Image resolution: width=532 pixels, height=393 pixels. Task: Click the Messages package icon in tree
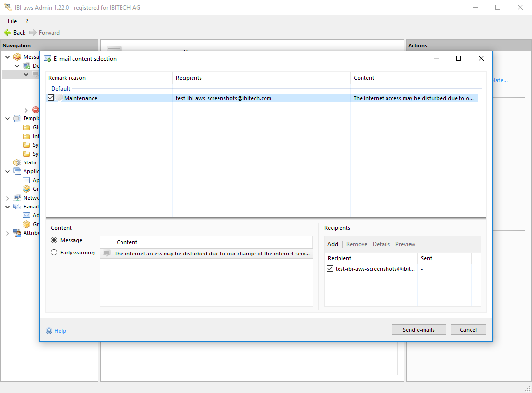18,57
